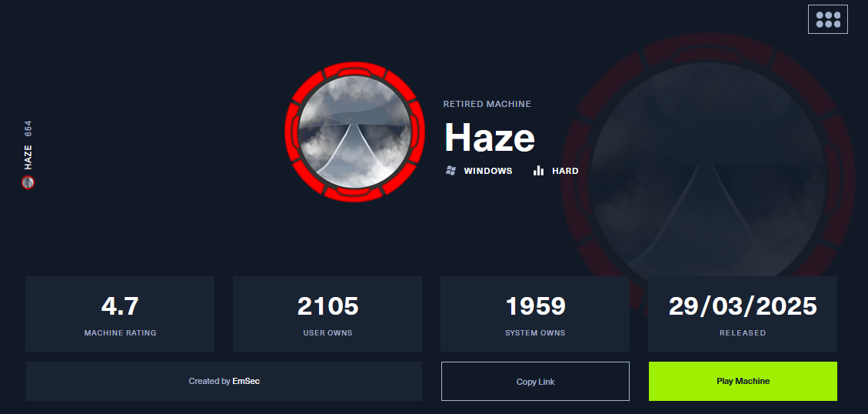Open the six-dot grid menu icon
Screen dimensions: 868x414
[827, 19]
